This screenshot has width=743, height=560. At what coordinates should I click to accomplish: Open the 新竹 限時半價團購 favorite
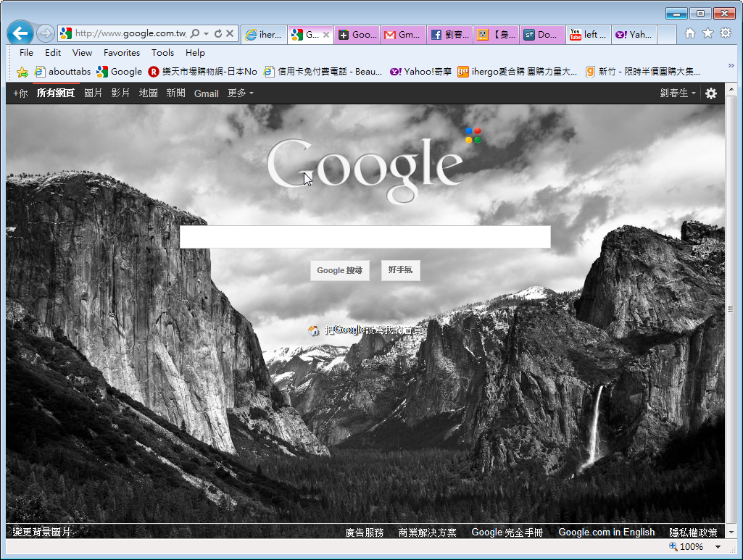(643, 72)
